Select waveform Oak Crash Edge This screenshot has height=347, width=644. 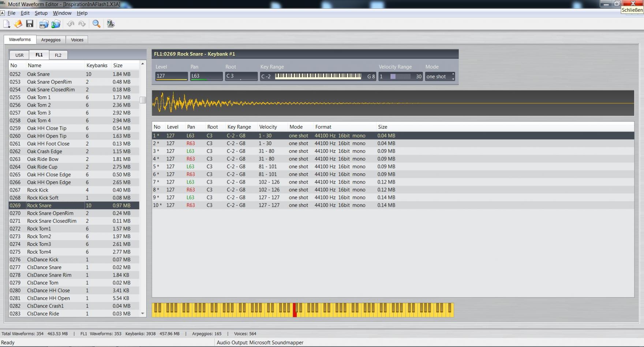click(x=74, y=151)
